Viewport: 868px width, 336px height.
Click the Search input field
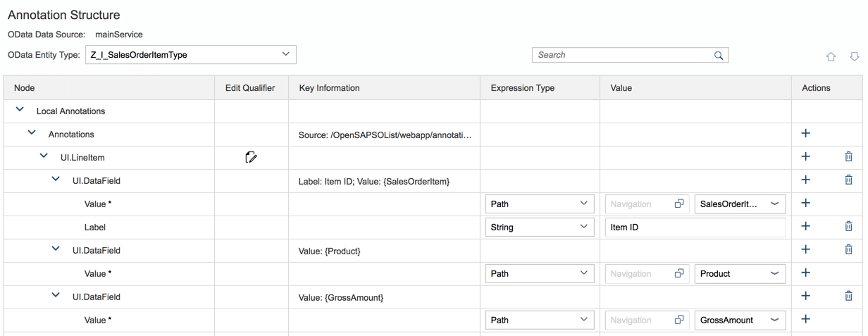(x=620, y=55)
